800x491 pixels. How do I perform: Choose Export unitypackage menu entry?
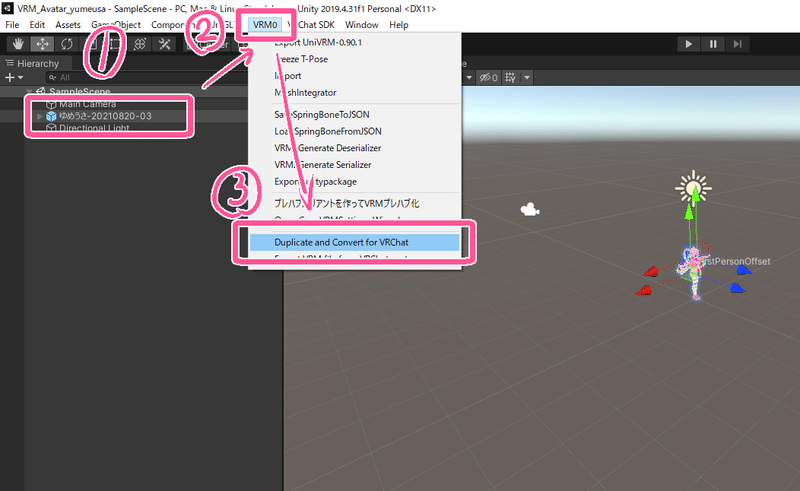355,182
